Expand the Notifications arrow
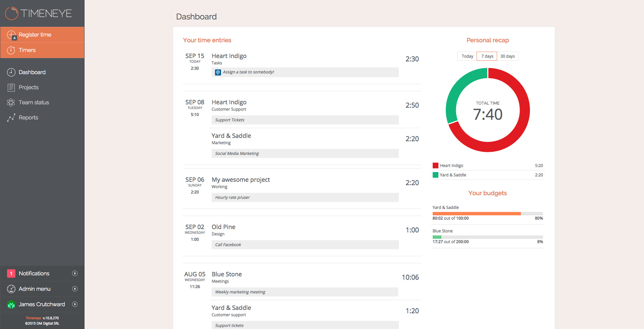Screen dimensions: 644x329 tap(75, 273)
